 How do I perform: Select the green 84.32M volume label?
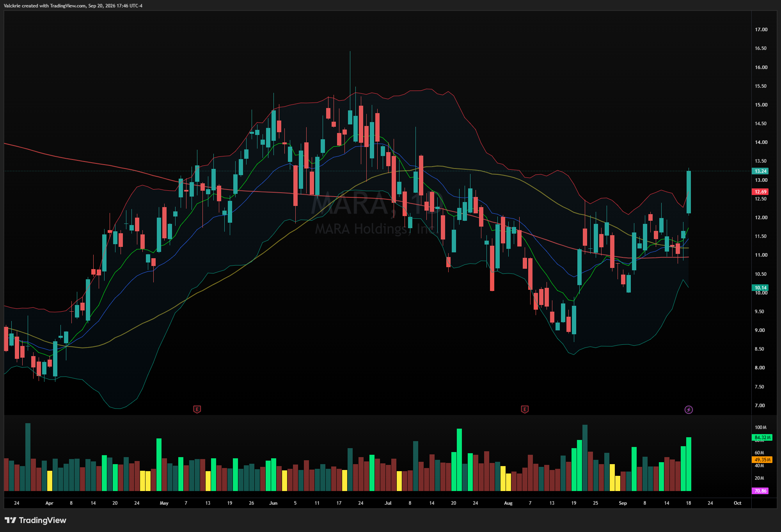pyautogui.click(x=762, y=438)
